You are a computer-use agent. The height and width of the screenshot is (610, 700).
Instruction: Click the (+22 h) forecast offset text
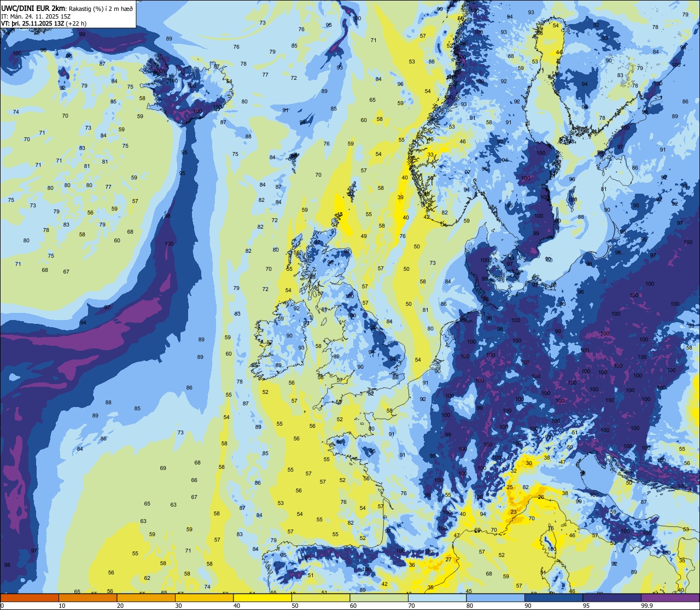tap(76, 24)
